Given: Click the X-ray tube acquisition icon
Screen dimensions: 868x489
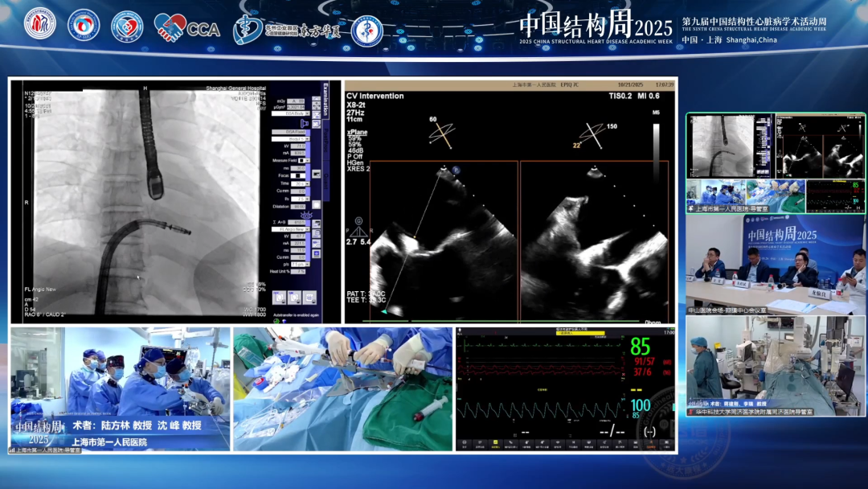Looking at the screenshot, I should pos(304,123).
